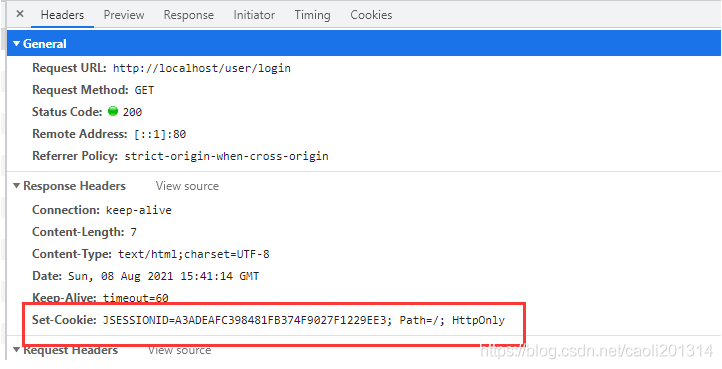Click the Content-Type header value
The image size is (722, 369).
(193, 254)
